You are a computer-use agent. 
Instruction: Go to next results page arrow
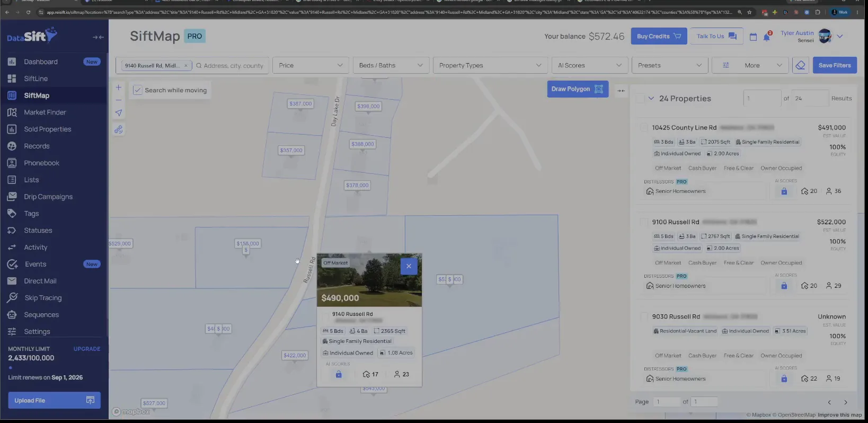pyautogui.click(x=846, y=402)
